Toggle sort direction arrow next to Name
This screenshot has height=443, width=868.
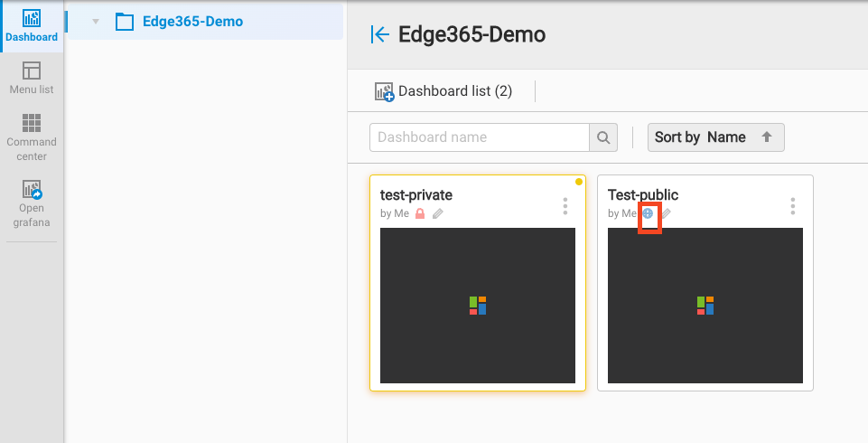(767, 137)
